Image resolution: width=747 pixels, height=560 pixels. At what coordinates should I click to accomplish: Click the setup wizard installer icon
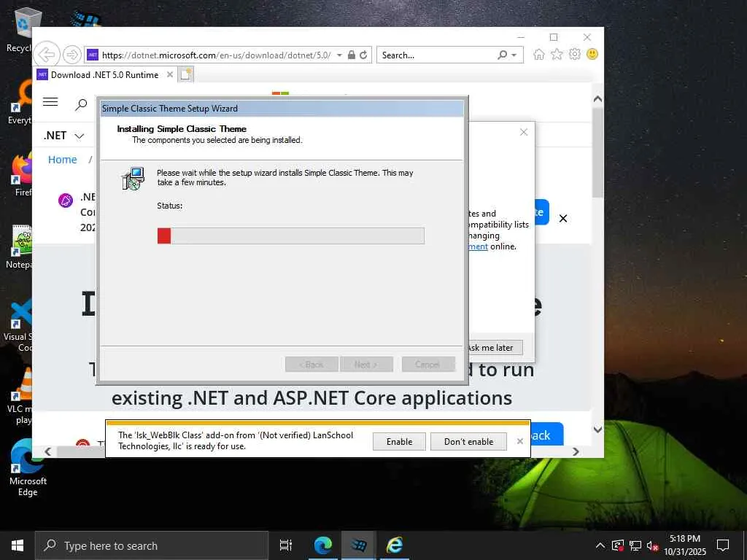coord(133,179)
